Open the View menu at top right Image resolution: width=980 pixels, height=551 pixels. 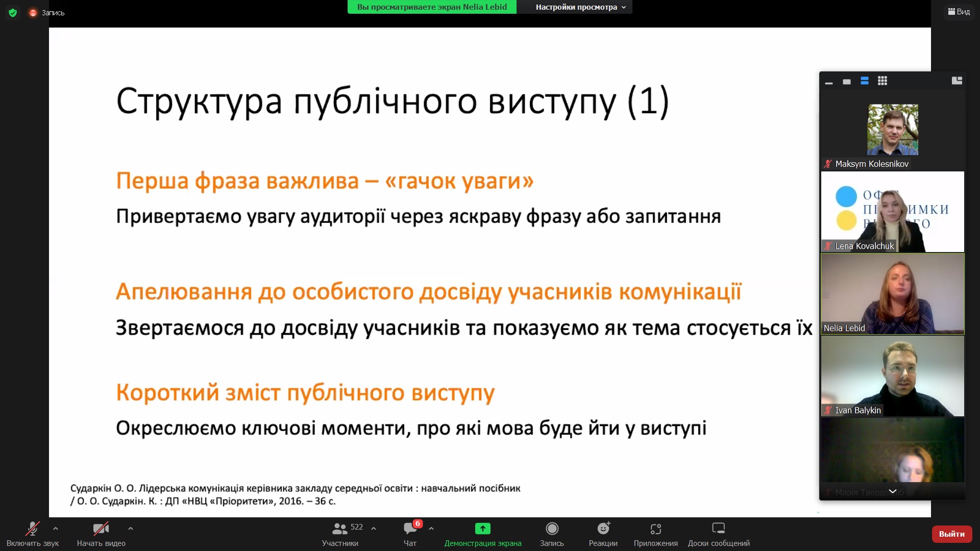point(959,12)
